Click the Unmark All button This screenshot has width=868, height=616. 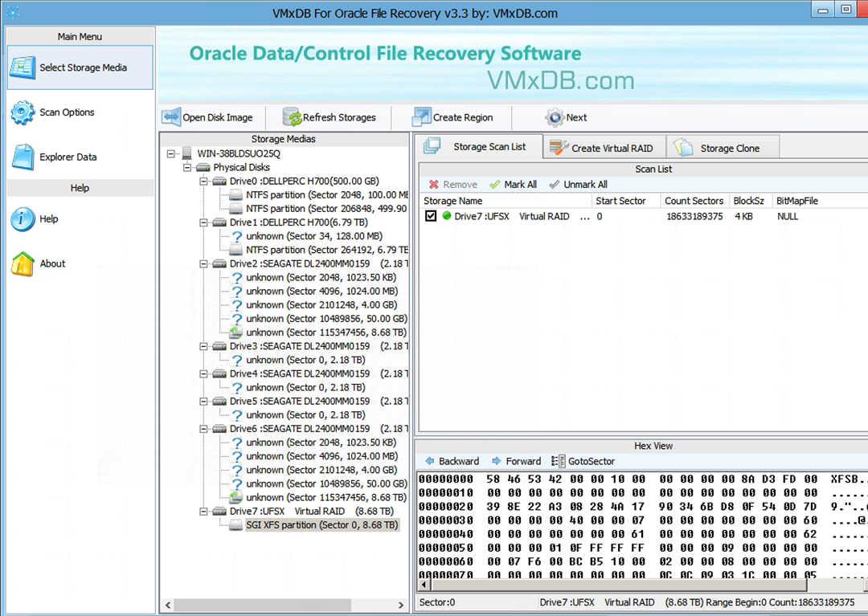(x=578, y=185)
